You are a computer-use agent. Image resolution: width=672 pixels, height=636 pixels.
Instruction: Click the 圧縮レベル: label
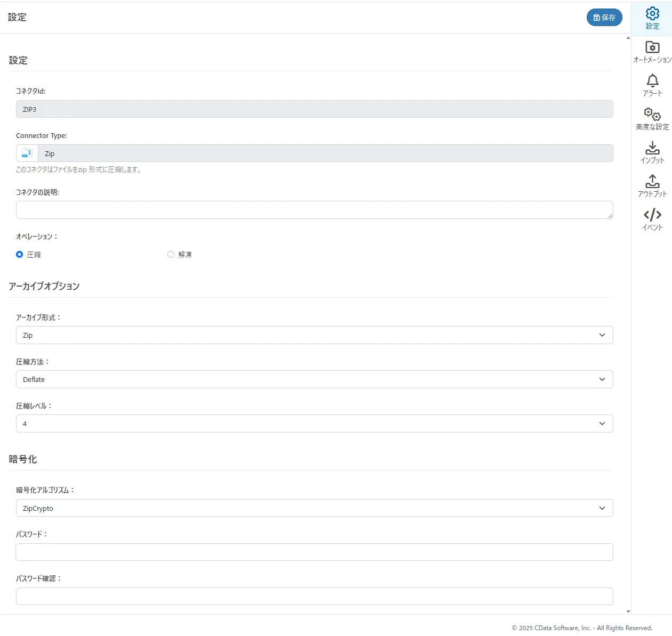click(34, 406)
